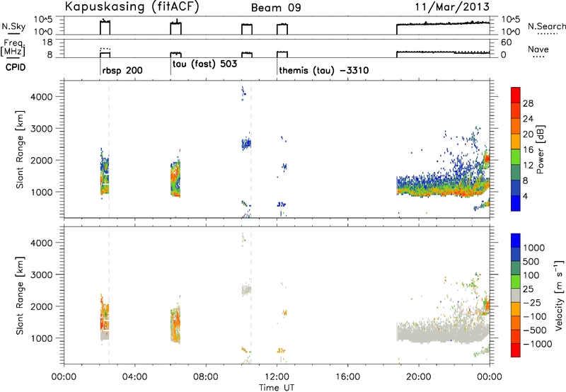Click the '4000' tick on power panel
Screen dimensions: 566x392
[x=41, y=97]
